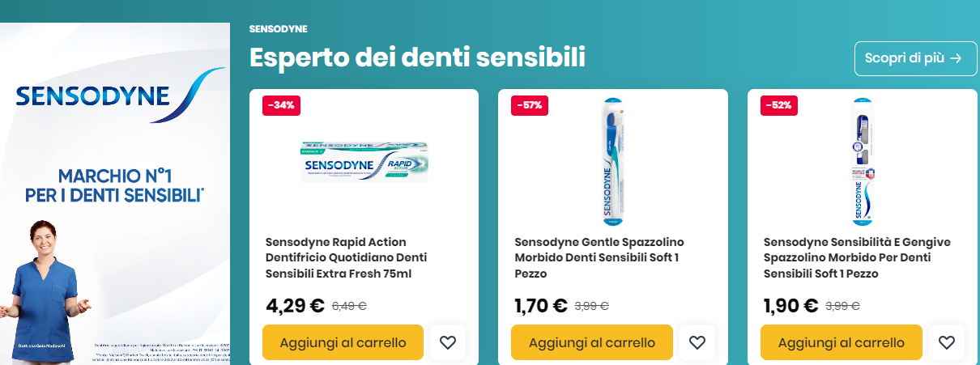Click the -34% discount badge
Screen dimensions: 980x365
(x=281, y=105)
